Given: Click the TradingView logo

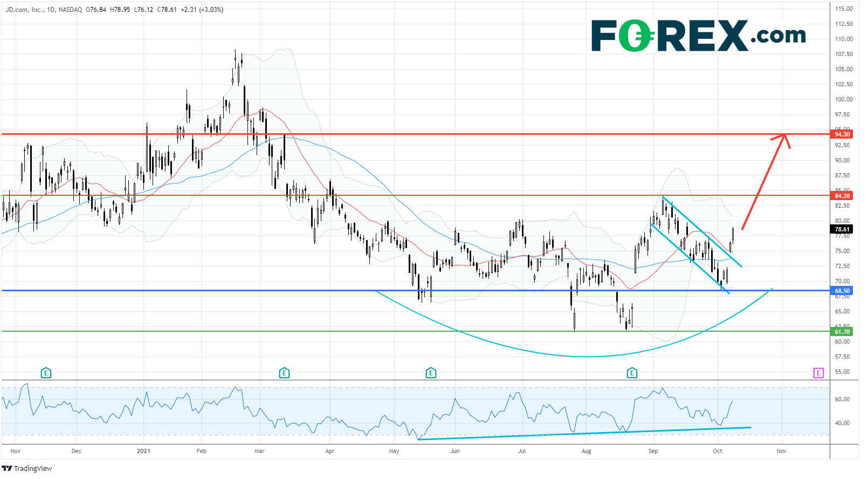Looking at the screenshot, I should pos(27,468).
